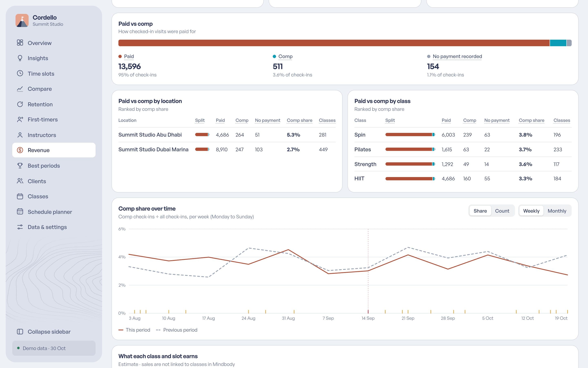Click the First-timers person-plus icon
The width and height of the screenshot is (588, 368).
point(20,120)
